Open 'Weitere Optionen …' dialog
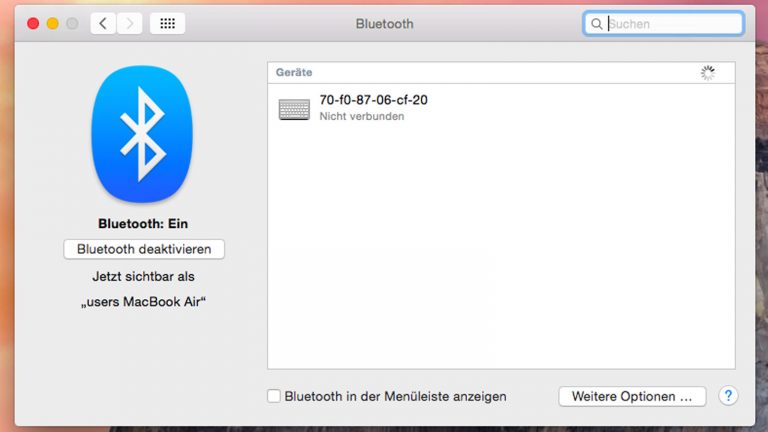Viewport: 768px width, 432px height. [x=632, y=396]
